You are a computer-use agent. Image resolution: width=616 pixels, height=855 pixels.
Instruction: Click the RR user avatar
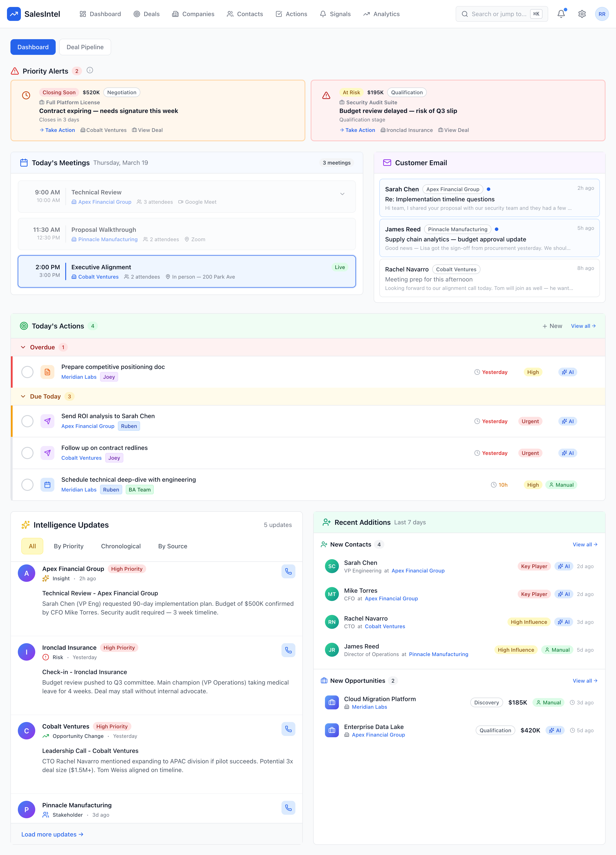point(602,14)
